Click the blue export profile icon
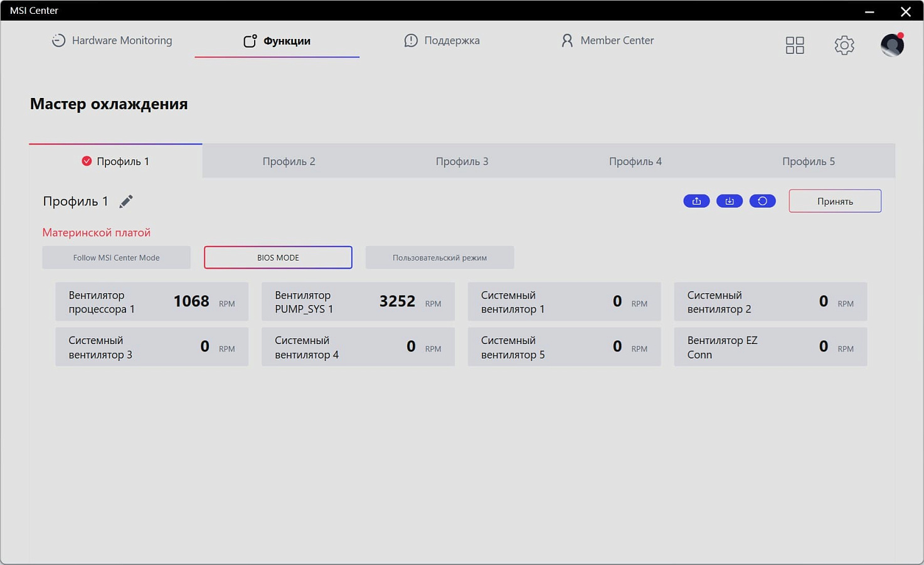The height and width of the screenshot is (565, 924). click(696, 201)
